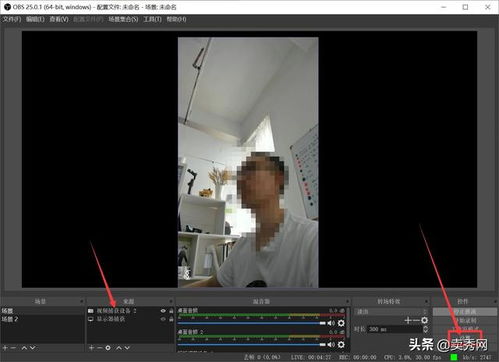Pop out the 转场特效 dock panel
The height and width of the screenshot is (362, 499).
(x=426, y=301)
